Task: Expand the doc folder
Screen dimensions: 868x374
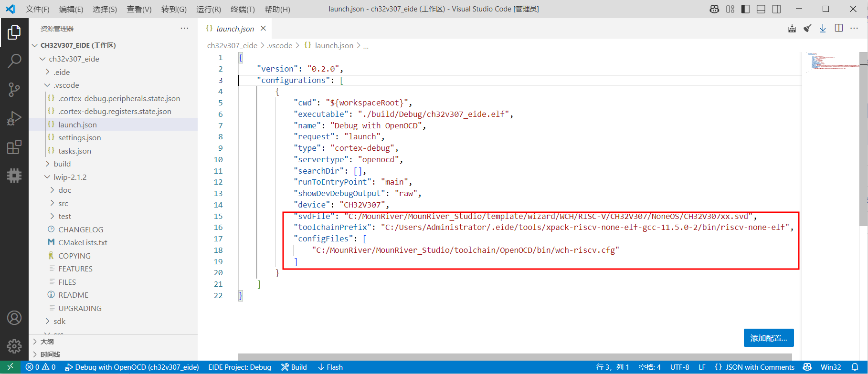Action: [x=52, y=190]
